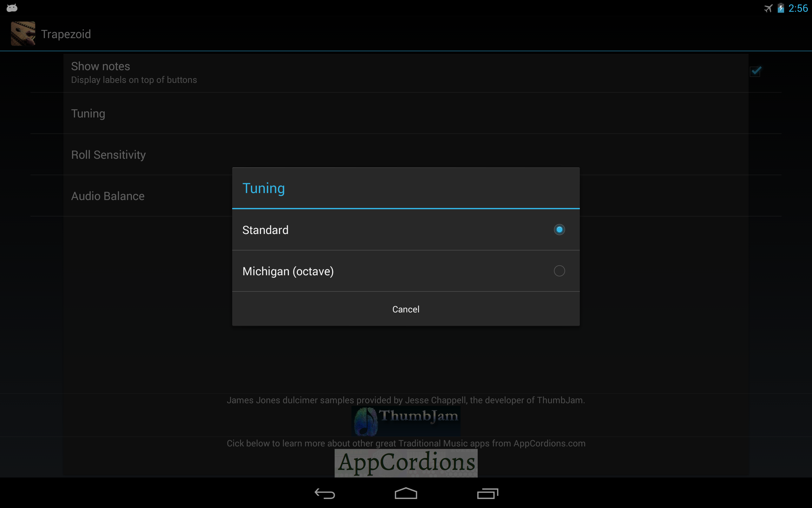Tap the James Jones dulcimer samples credit text
This screenshot has height=508, width=812.
click(406, 400)
